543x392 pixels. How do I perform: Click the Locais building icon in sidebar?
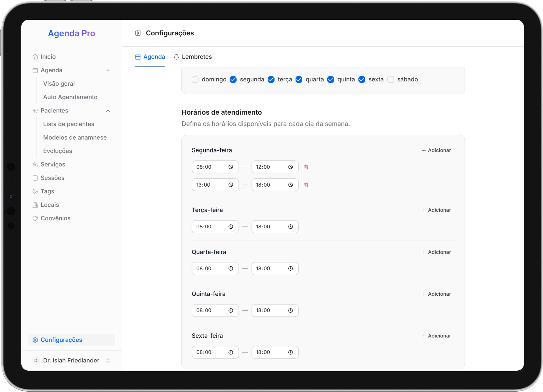pyautogui.click(x=35, y=205)
